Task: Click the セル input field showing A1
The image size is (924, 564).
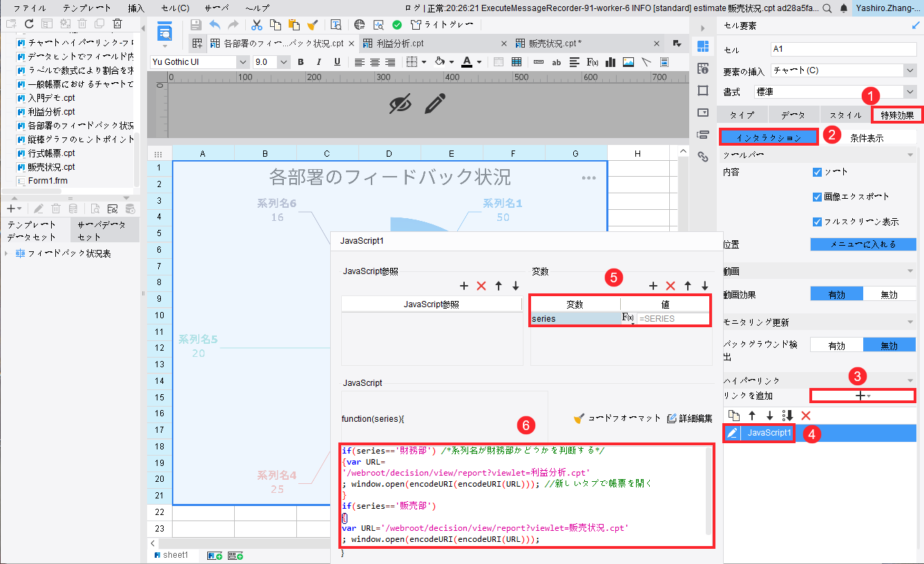Action: tap(843, 50)
